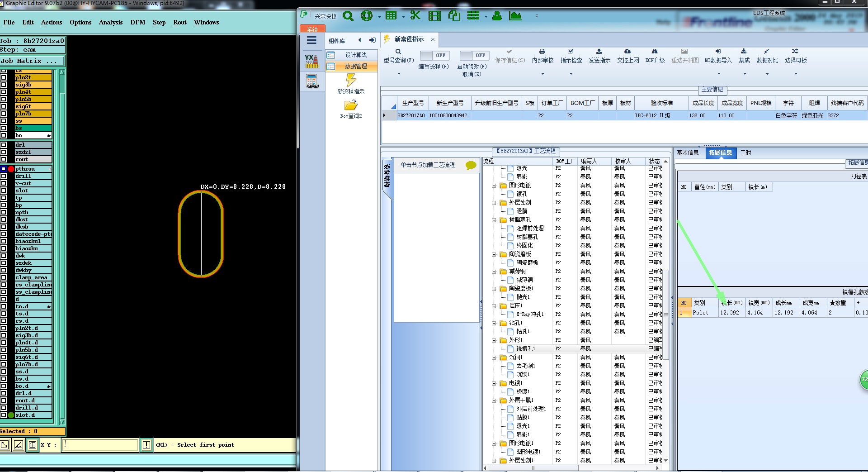This screenshot has height=472, width=868.
Task: Click the 发送指示 upload icon
Action: (x=599, y=52)
